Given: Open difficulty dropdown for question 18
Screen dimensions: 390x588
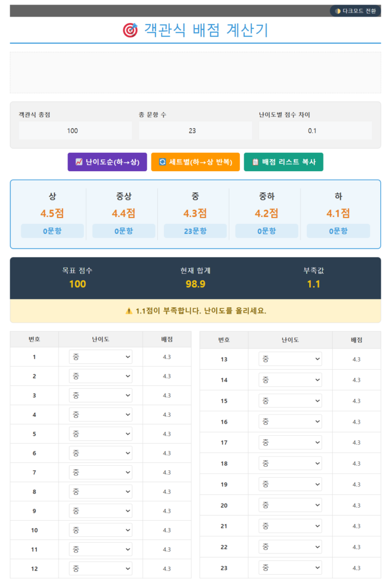Looking at the screenshot, I should pos(290,463).
